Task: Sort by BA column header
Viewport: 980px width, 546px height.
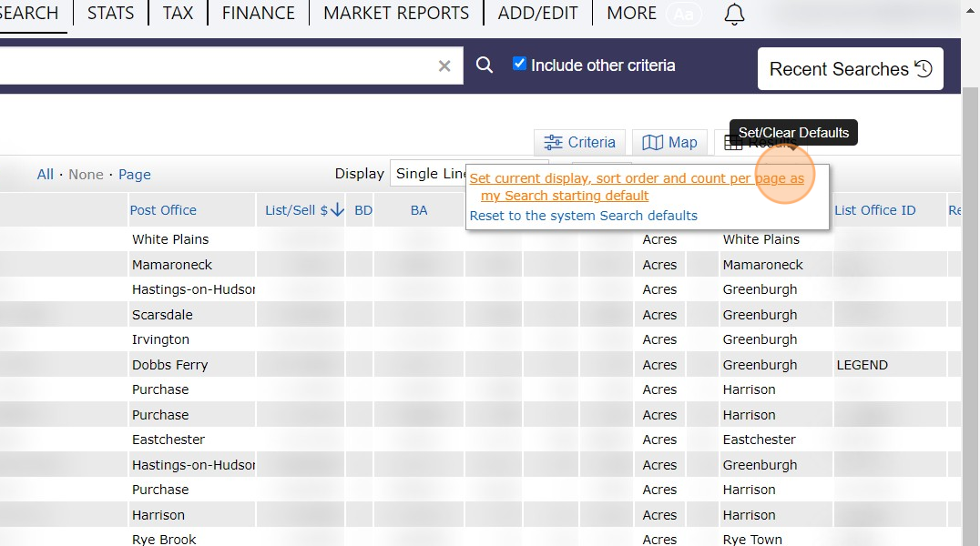Action: pyautogui.click(x=419, y=210)
